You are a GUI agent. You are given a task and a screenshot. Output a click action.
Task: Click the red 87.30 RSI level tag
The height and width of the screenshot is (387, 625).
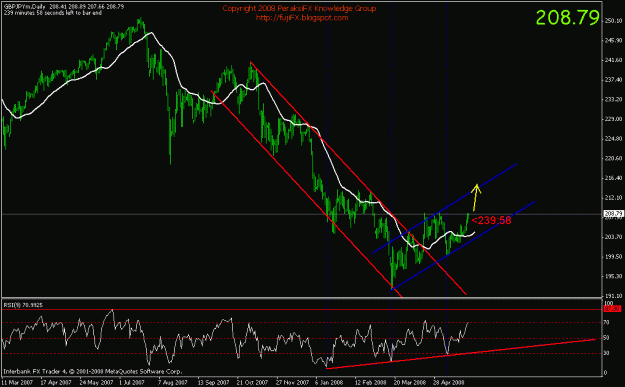613,309
